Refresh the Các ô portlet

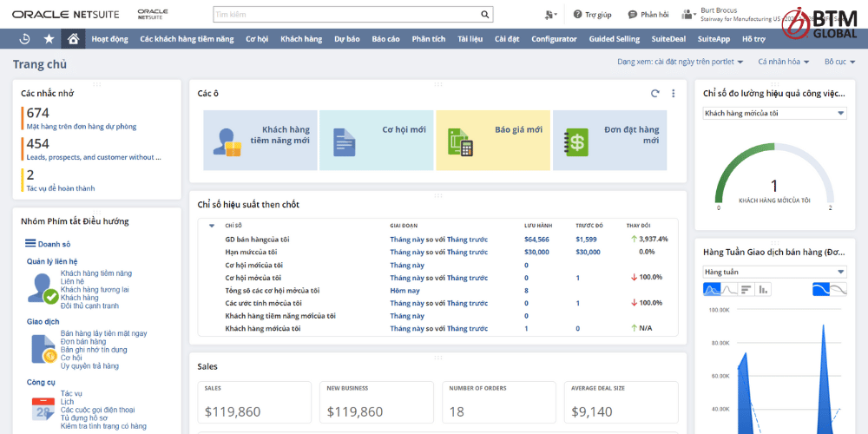(x=655, y=94)
